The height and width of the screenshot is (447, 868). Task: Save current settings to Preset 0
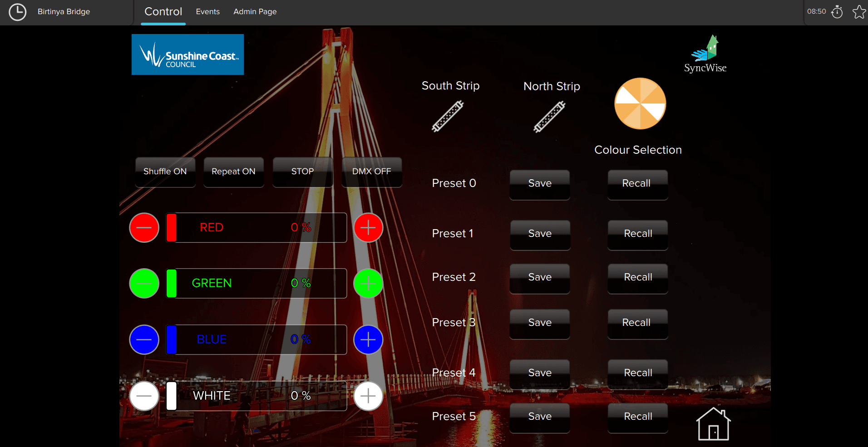[x=540, y=184]
